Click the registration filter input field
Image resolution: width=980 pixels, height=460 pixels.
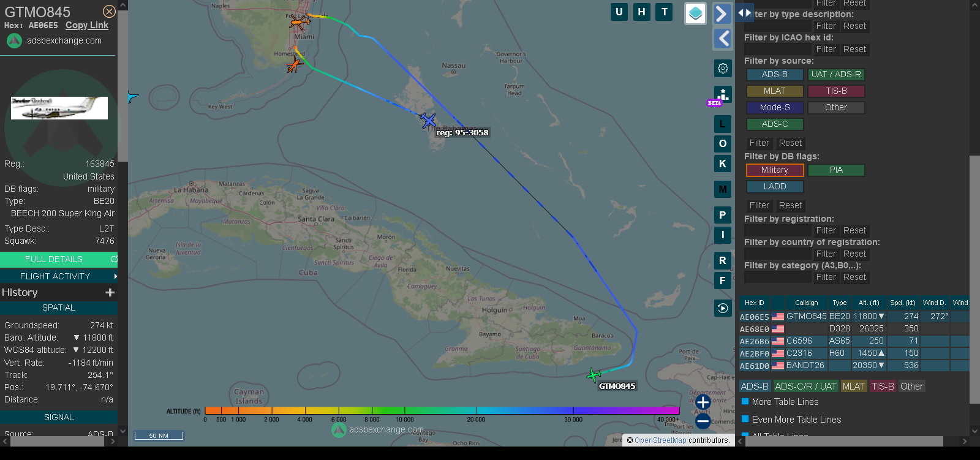click(777, 230)
